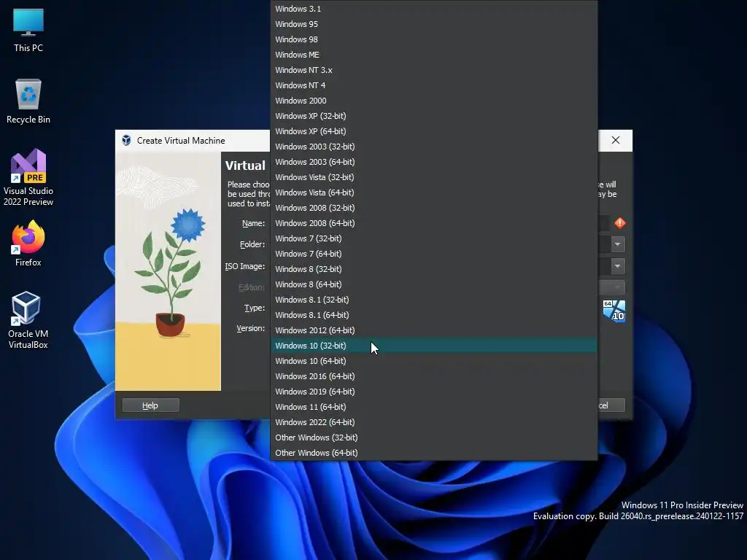747x560 pixels.
Task: Pick Windows 2016 (64-bit)
Action: pos(434,376)
